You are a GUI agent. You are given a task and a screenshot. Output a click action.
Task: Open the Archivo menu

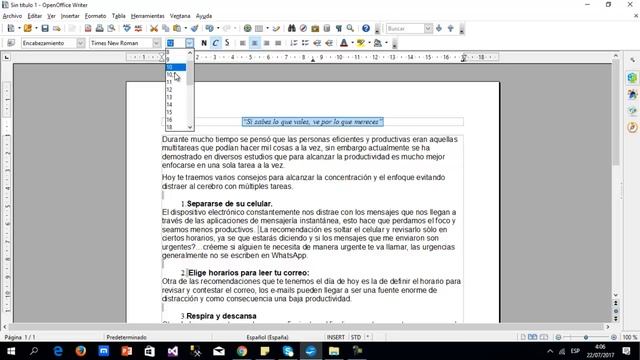point(12,16)
